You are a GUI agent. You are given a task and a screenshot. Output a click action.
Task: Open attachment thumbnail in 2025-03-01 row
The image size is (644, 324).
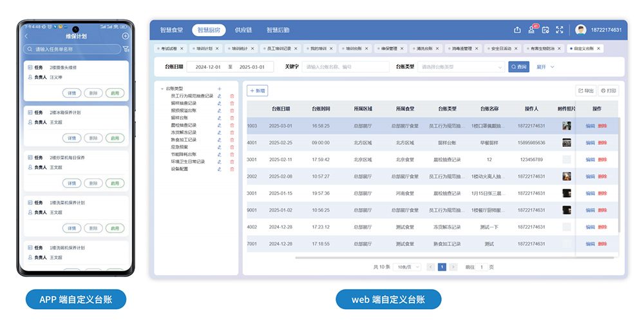[x=567, y=126]
